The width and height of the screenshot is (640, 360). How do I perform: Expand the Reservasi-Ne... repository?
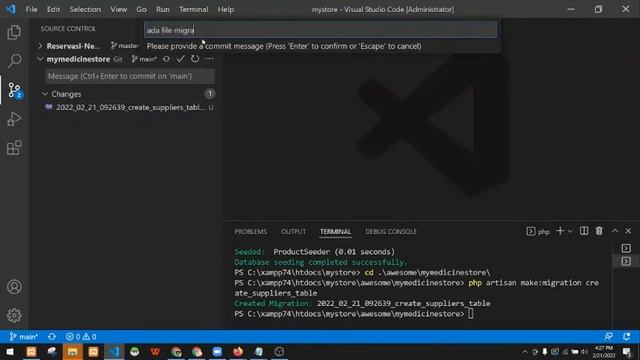point(40,46)
